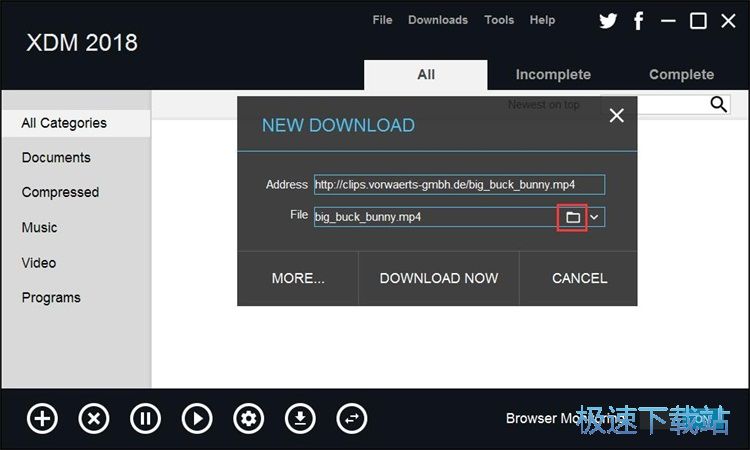This screenshot has width=750, height=450.
Task: Click the video download arrow icon
Action: 300,418
